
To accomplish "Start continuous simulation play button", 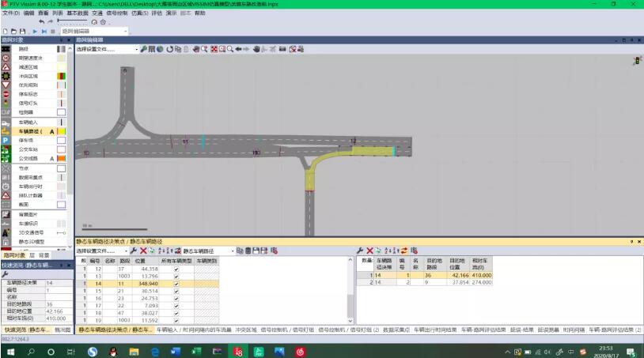I will click(35, 31).
